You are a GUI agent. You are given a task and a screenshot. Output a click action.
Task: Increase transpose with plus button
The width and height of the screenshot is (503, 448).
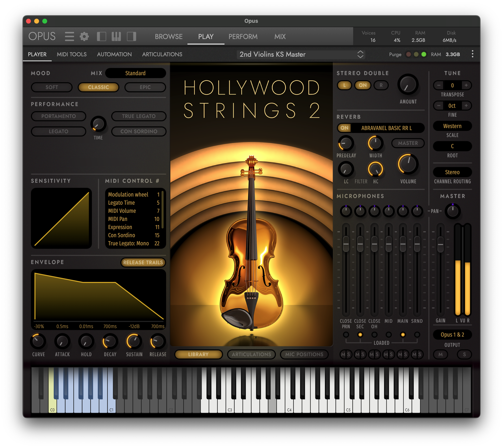coord(466,85)
